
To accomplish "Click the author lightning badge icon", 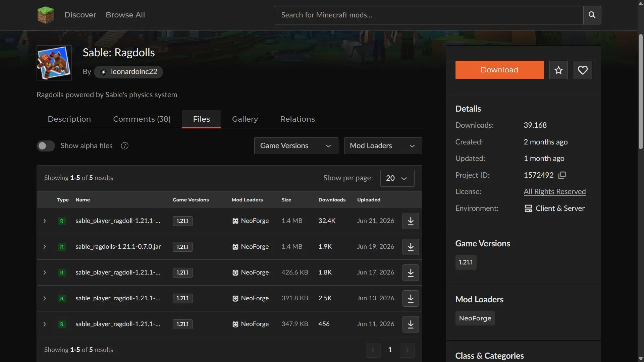I will [103, 72].
